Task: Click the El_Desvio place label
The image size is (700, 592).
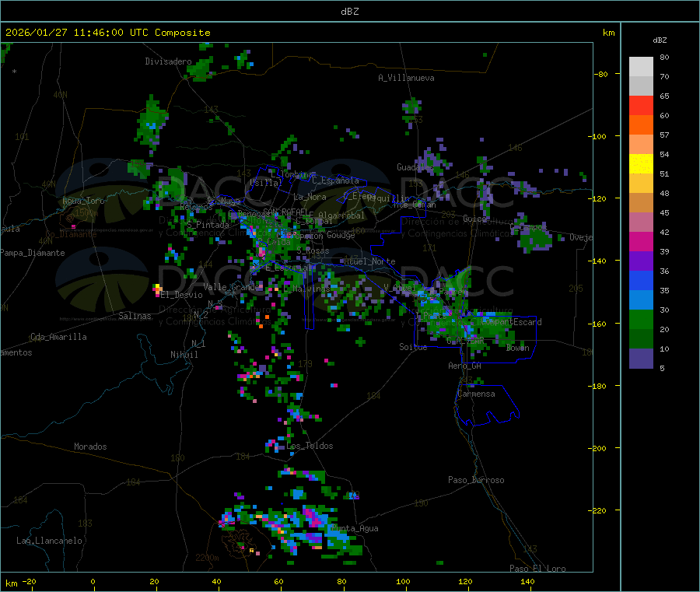Action: [182, 295]
